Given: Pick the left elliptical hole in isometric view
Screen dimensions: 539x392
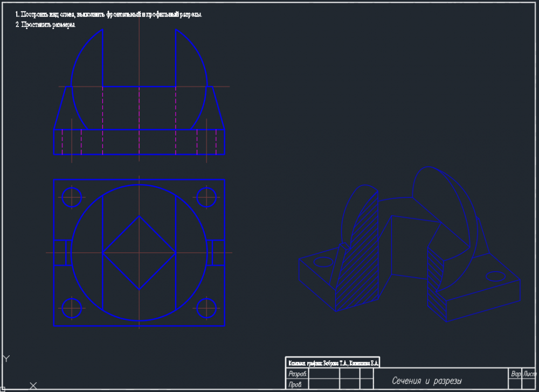Looking at the screenshot, I should 323,262.
